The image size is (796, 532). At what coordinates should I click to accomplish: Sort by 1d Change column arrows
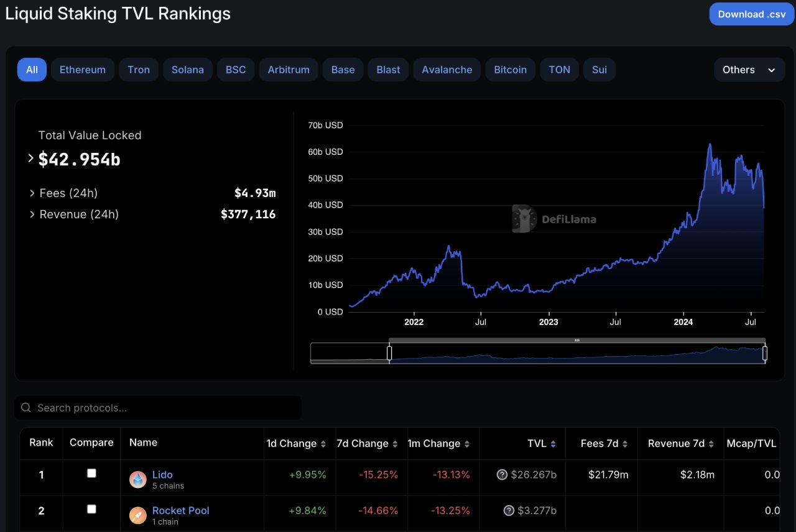323,444
